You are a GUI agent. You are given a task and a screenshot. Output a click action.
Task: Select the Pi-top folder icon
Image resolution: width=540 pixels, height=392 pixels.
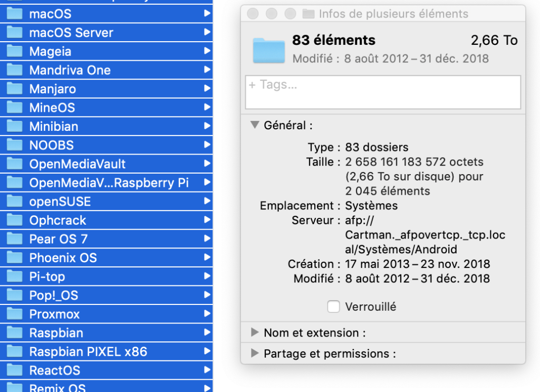pos(14,276)
